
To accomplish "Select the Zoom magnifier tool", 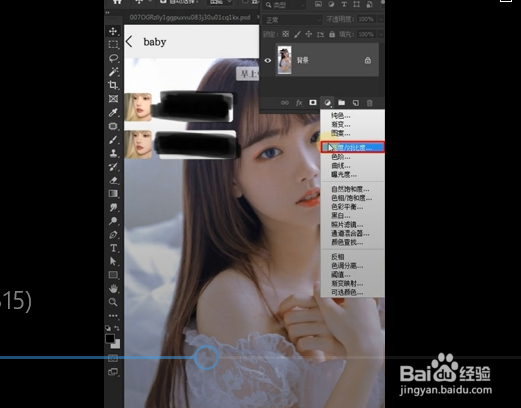I will click(113, 302).
